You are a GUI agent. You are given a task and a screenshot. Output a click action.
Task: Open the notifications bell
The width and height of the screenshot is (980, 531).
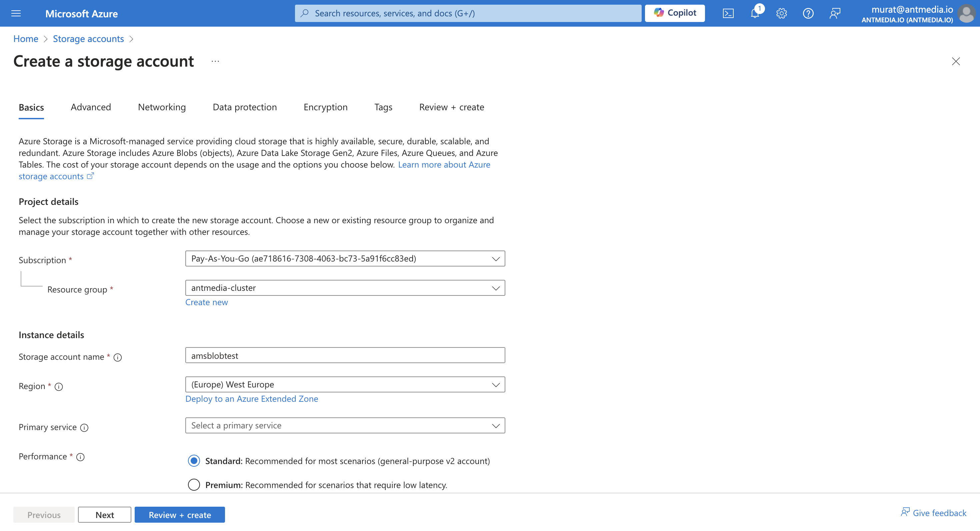point(755,13)
